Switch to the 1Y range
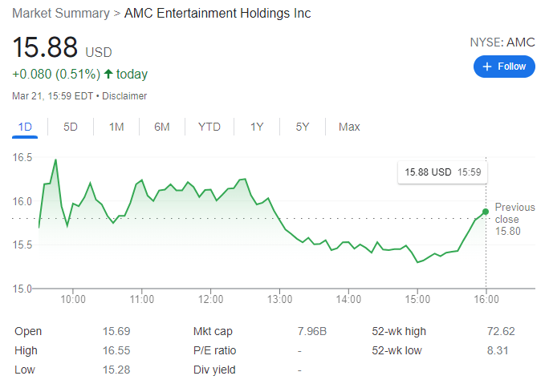The height and width of the screenshot is (392, 549). pyautogui.click(x=257, y=127)
